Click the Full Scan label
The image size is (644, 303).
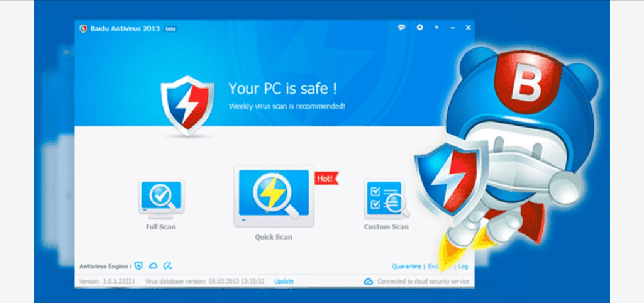pos(161,227)
